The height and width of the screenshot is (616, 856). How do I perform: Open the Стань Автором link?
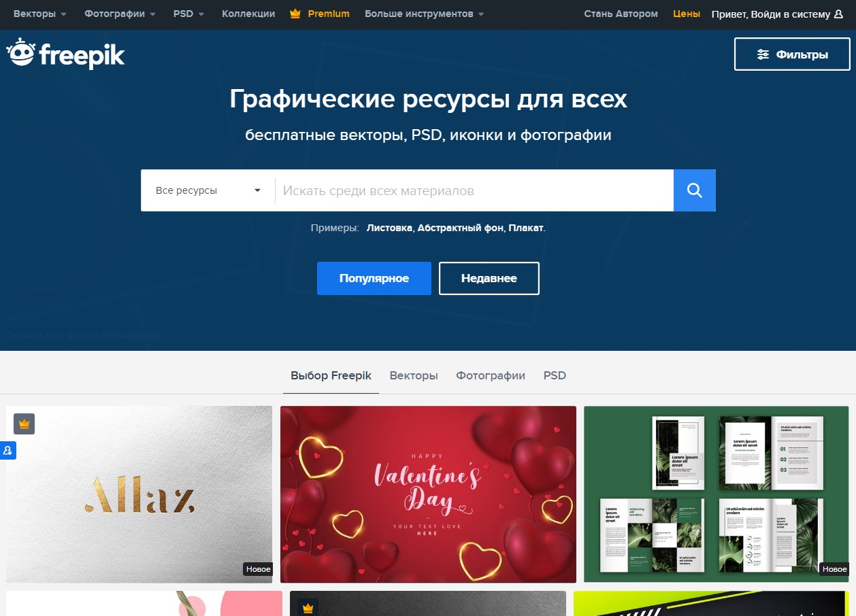coord(621,14)
